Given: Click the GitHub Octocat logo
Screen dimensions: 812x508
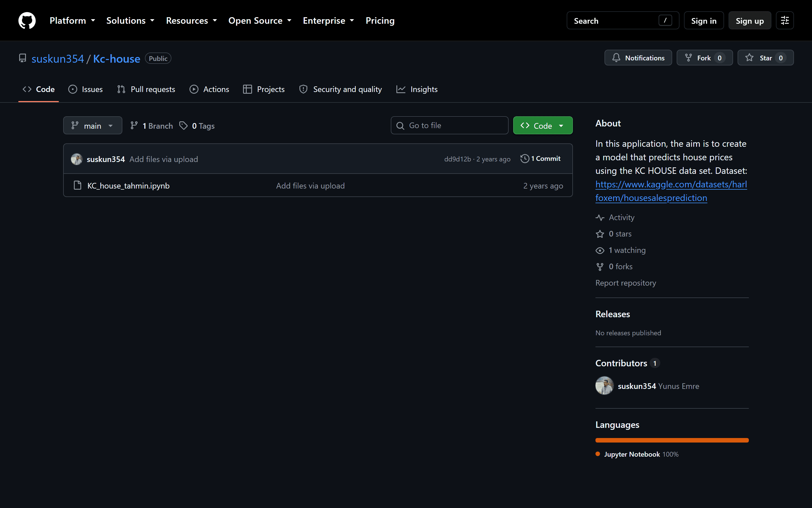Looking at the screenshot, I should [x=27, y=21].
